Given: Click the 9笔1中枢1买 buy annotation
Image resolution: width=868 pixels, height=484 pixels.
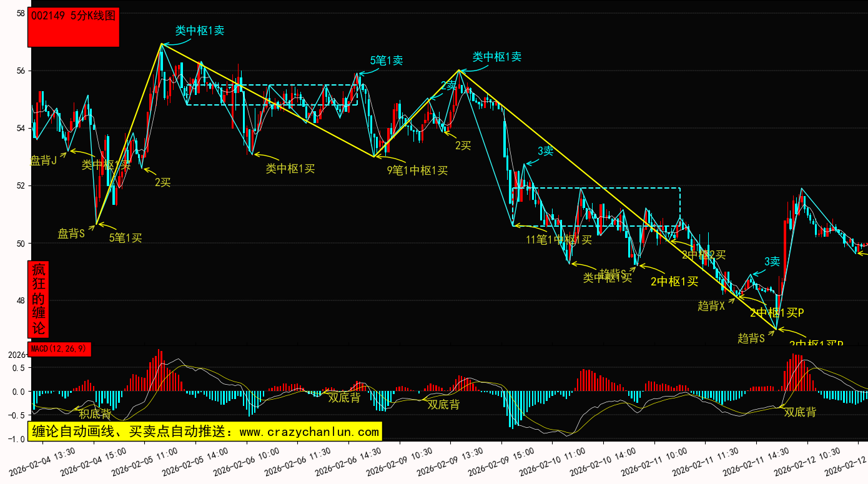Looking at the screenshot, I should pos(417,170).
